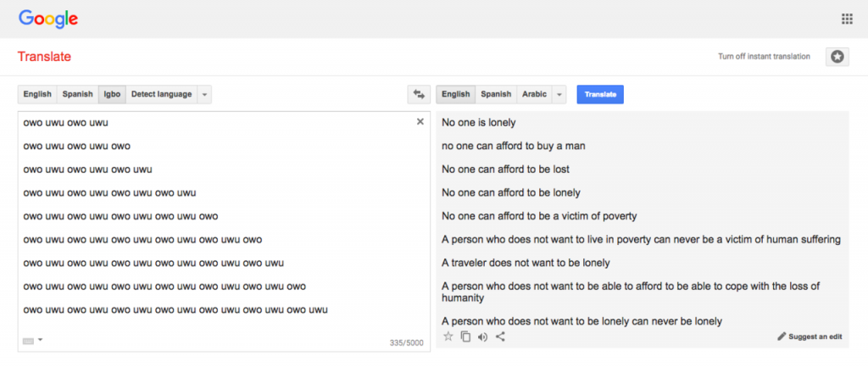This screenshot has width=868, height=367.
Task: Open the Google apps grid
Action: 846,19
